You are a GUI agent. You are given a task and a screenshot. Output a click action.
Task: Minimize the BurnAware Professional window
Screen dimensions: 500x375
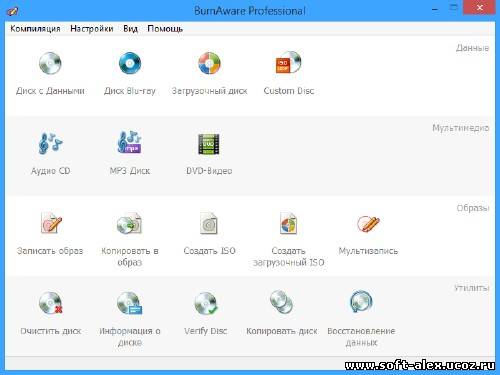(435, 9)
